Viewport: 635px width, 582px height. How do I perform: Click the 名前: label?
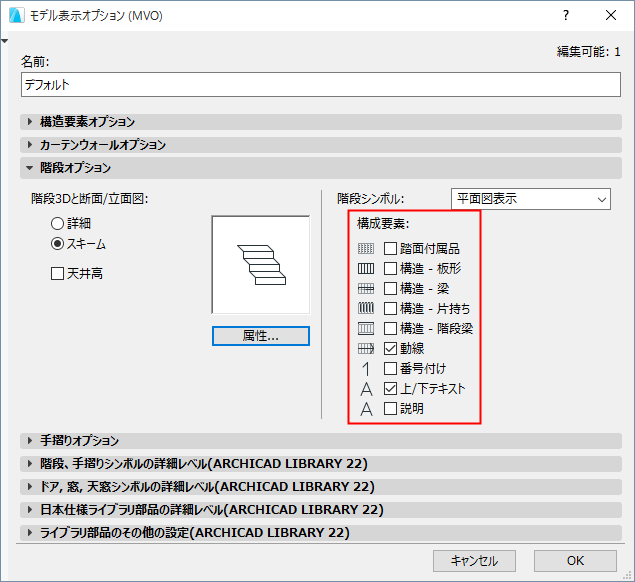(x=35, y=62)
